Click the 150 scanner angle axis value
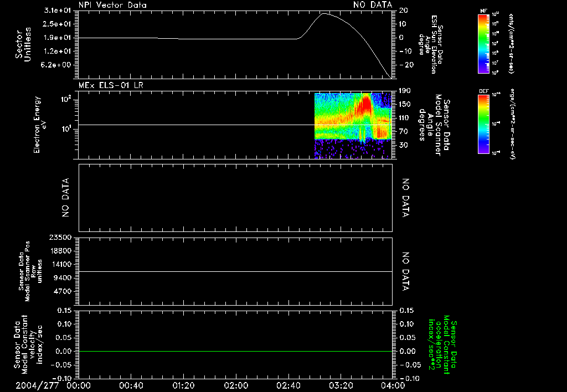Viewport: 567px width, 392px height. 404,104
